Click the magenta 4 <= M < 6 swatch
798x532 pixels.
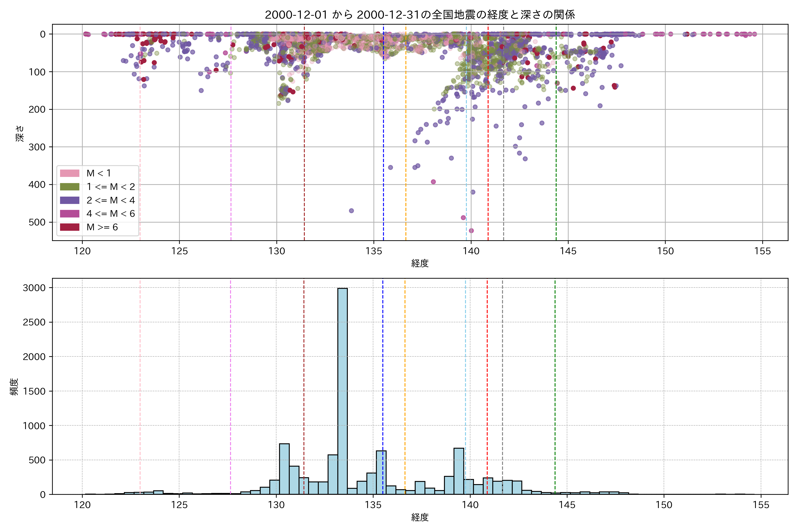point(70,213)
